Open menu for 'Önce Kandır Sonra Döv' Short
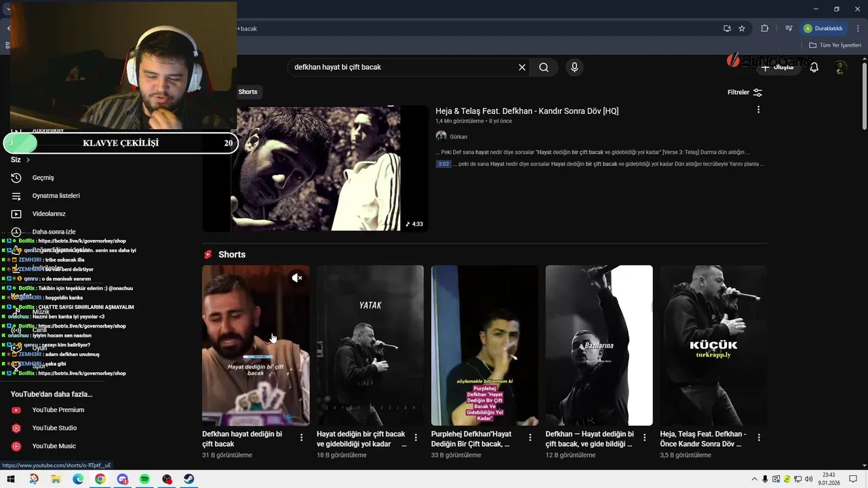 759,438
